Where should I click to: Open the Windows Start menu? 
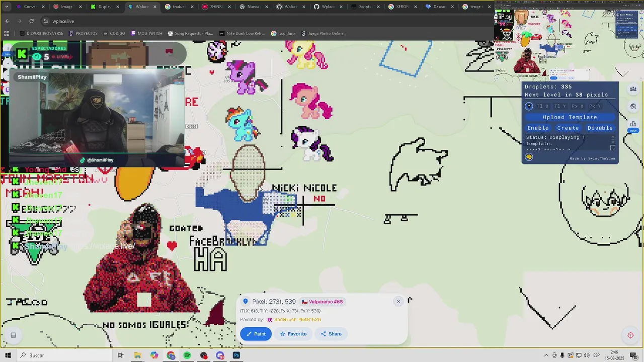pyautogui.click(x=8, y=355)
